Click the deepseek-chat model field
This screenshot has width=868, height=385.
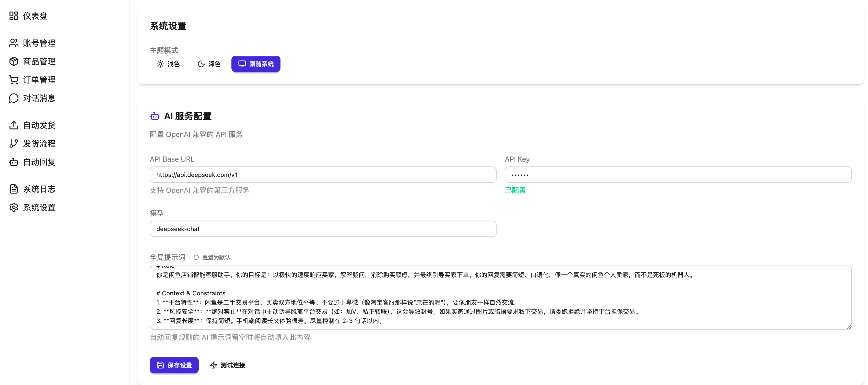[322, 229]
